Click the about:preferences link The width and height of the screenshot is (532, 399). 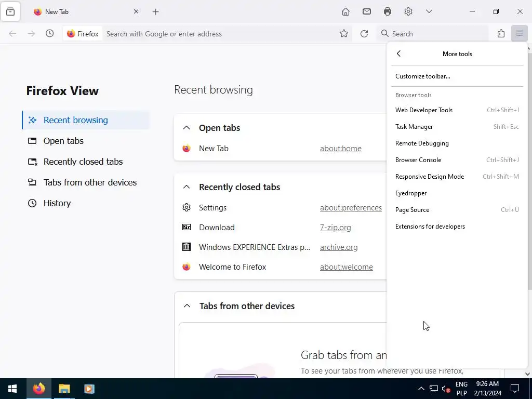[x=351, y=208]
